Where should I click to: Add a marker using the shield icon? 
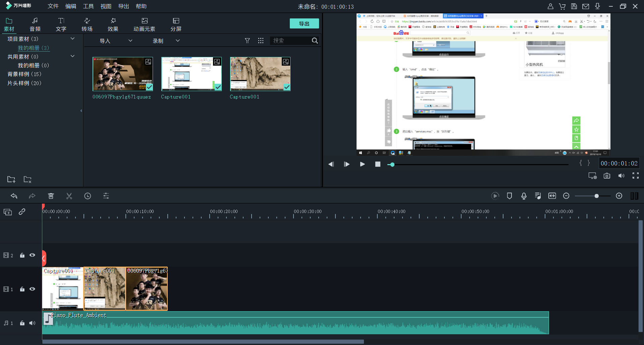click(x=509, y=196)
